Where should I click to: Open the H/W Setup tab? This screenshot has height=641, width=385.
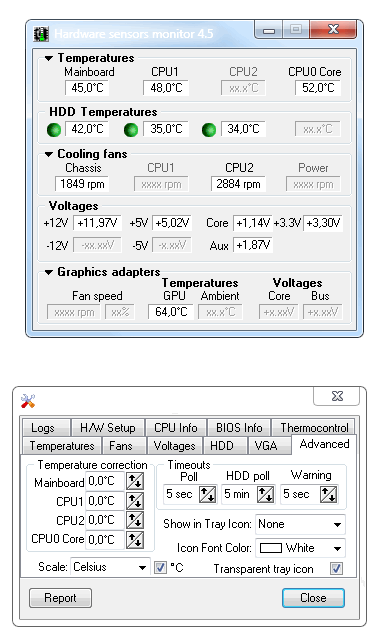point(107,428)
